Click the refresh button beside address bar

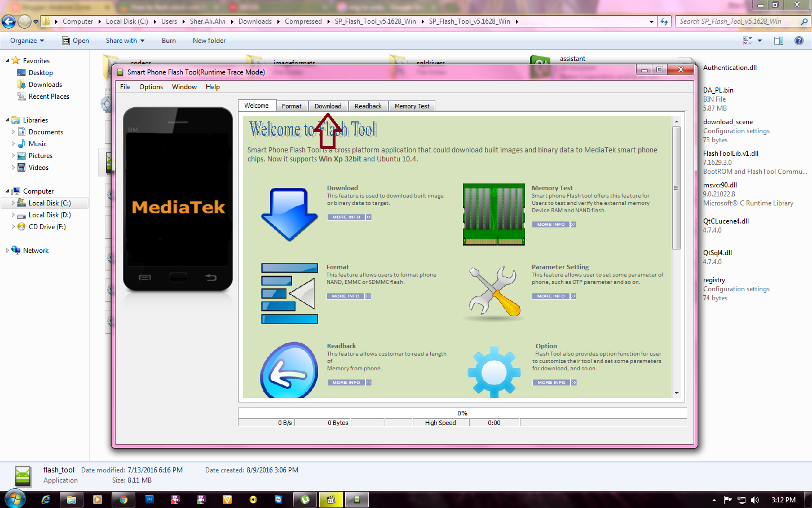coord(664,21)
